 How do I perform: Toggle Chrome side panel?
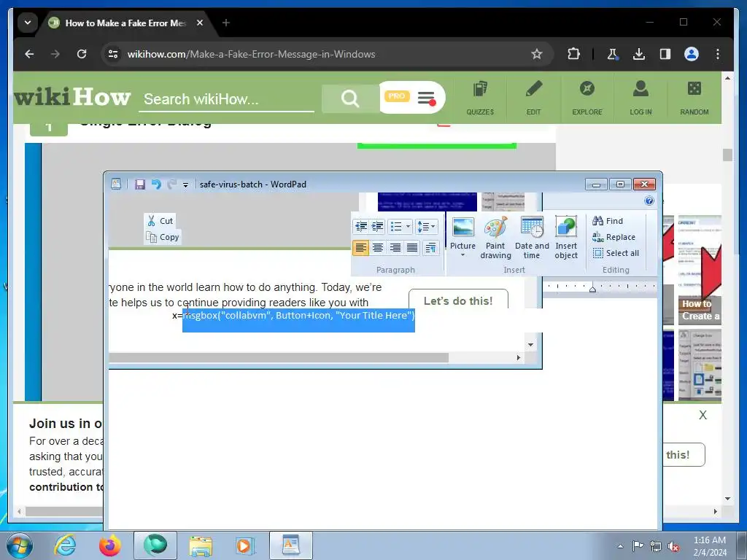pos(665,54)
